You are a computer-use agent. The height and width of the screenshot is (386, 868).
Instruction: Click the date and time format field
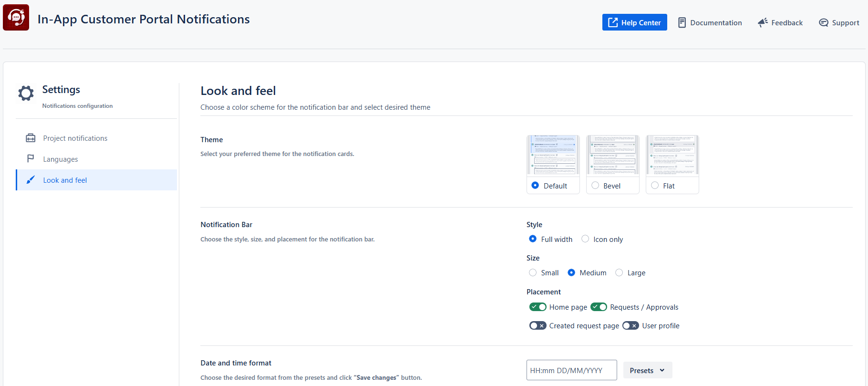click(x=572, y=370)
